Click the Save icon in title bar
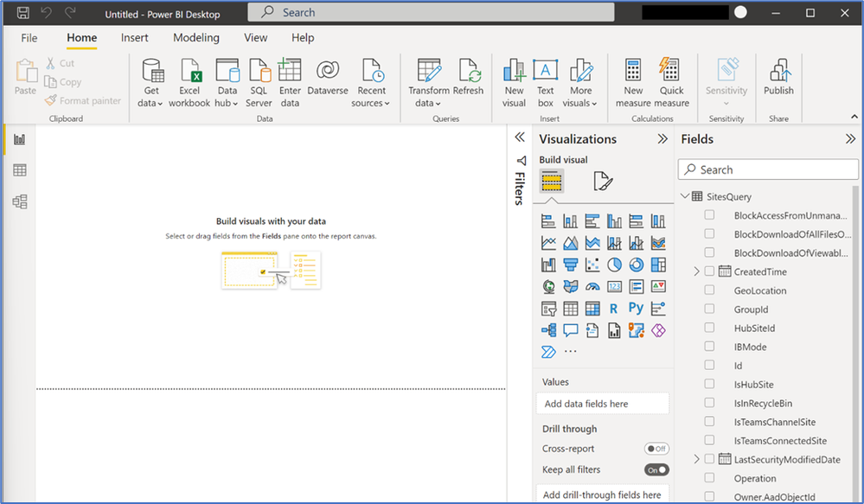 23,13
